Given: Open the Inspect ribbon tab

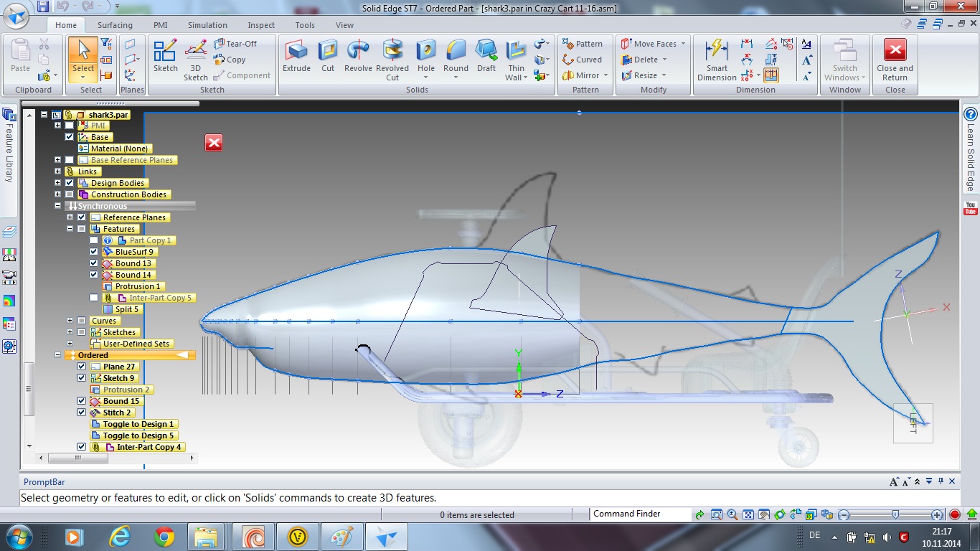Looking at the screenshot, I should coord(261,25).
